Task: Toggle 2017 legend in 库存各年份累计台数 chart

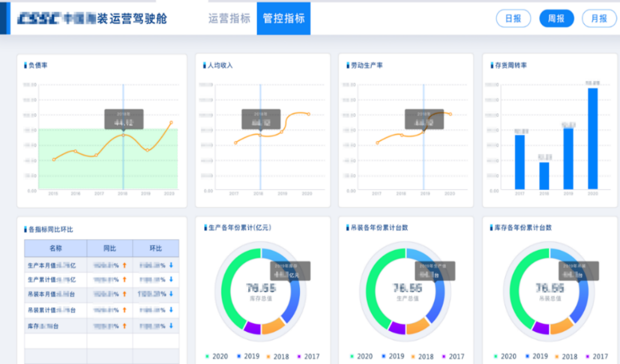Action: (x=596, y=356)
